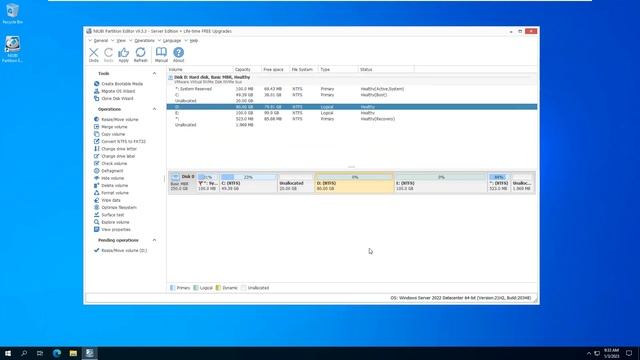Apply pending operations with thumbs-up icon
Screen dimensions: 640x360
123,55
